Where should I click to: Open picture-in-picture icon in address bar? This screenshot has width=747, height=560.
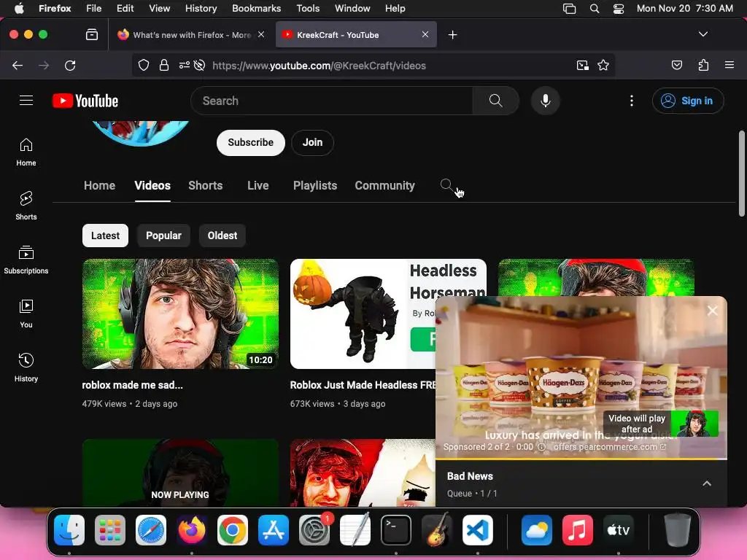[x=583, y=65]
